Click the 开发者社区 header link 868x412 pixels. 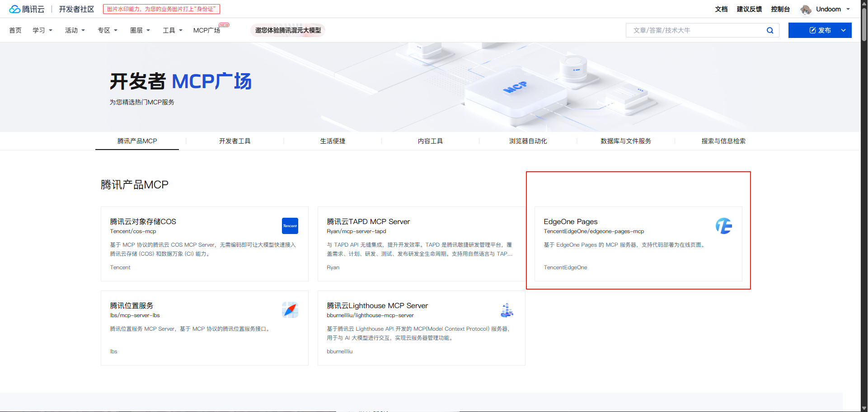pyautogui.click(x=76, y=9)
